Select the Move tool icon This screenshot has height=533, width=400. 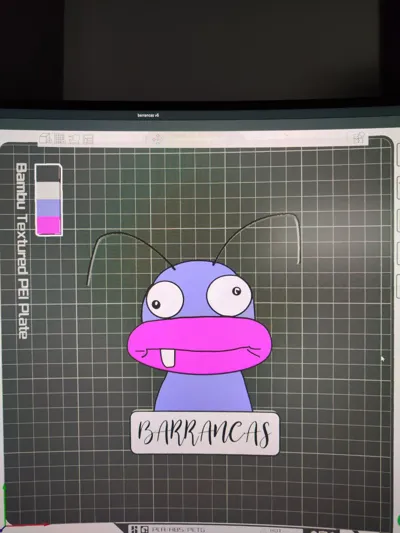tap(157, 139)
